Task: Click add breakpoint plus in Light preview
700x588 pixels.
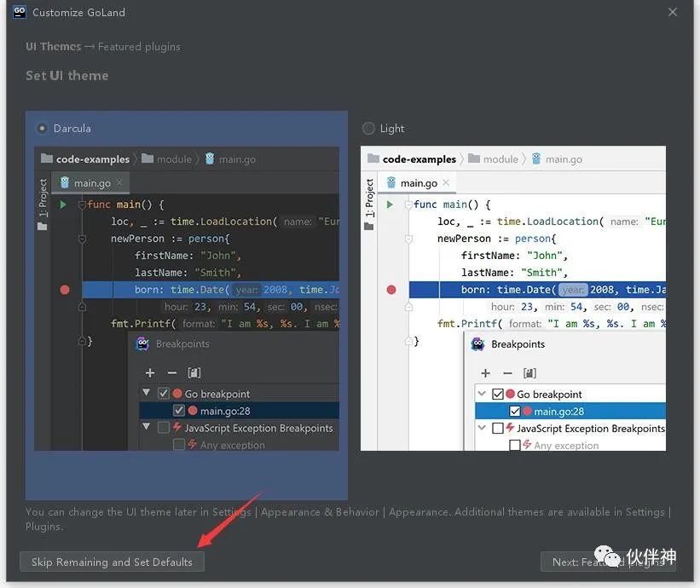Action: click(486, 373)
